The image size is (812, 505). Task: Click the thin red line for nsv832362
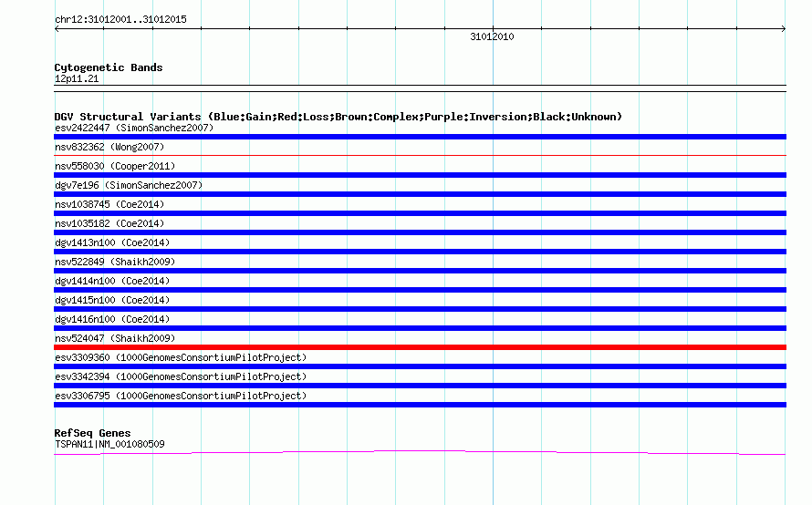[x=420, y=155]
